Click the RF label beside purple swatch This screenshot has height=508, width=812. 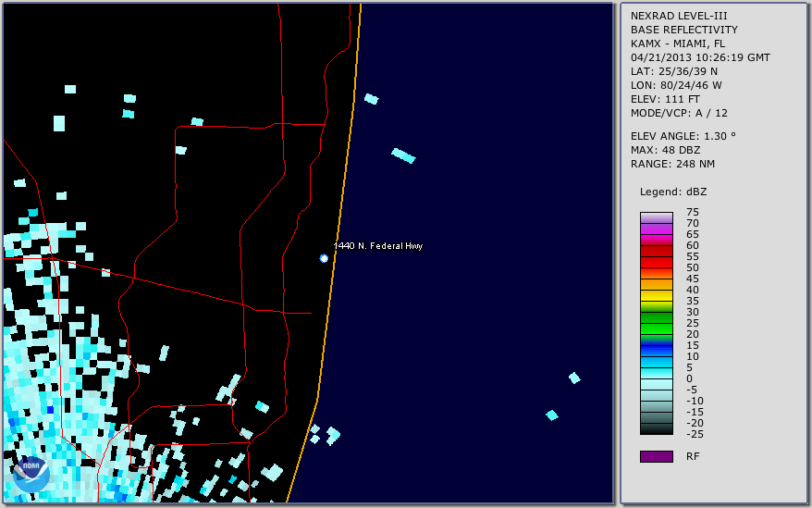point(693,456)
